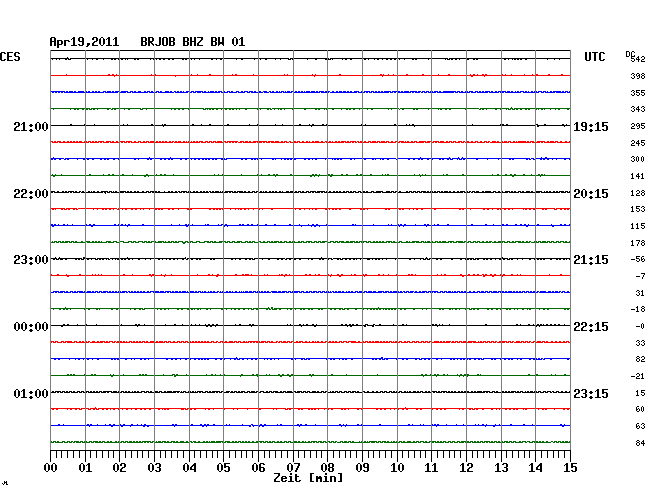This screenshot has width=650, height=494.
Task: Click the 01:00 local time label
Action: pyautogui.click(x=31, y=393)
